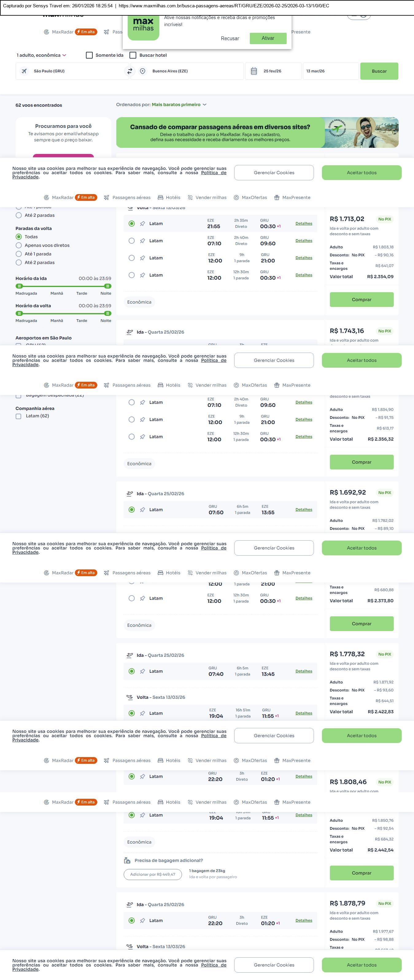Enable the 'Somente ida' checkbox
The image size is (414, 980).
pos(90,55)
